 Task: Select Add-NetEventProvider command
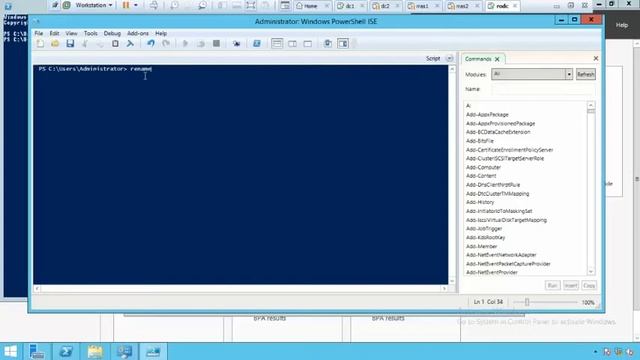tap(492, 272)
